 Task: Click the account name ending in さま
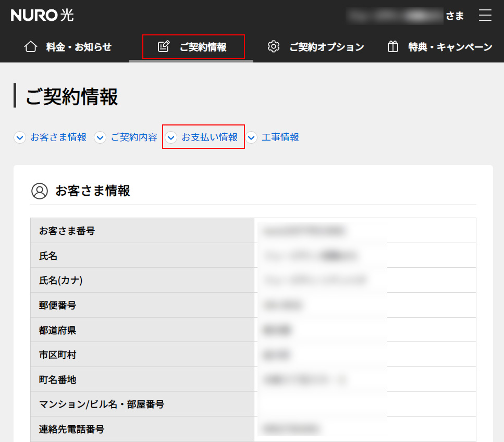[x=405, y=16]
